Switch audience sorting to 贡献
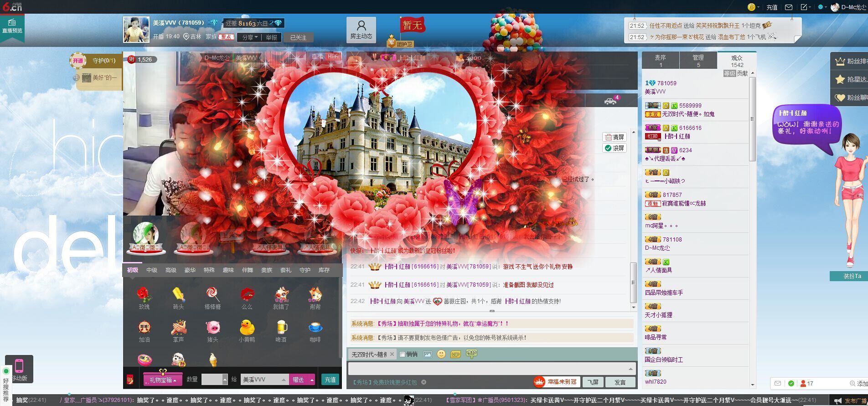 (x=742, y=73)
